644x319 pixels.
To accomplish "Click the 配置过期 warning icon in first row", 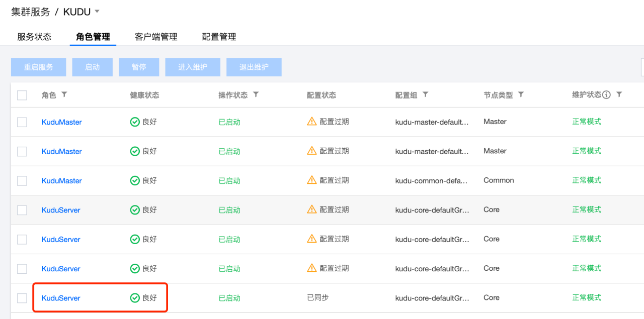I will (x=312, y=122).
